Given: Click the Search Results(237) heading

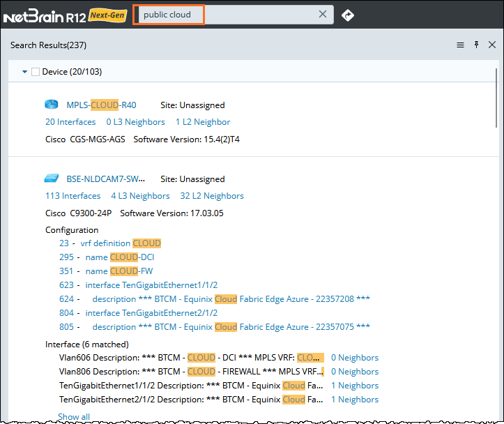Looking at the screenshot, I should 48,45.
